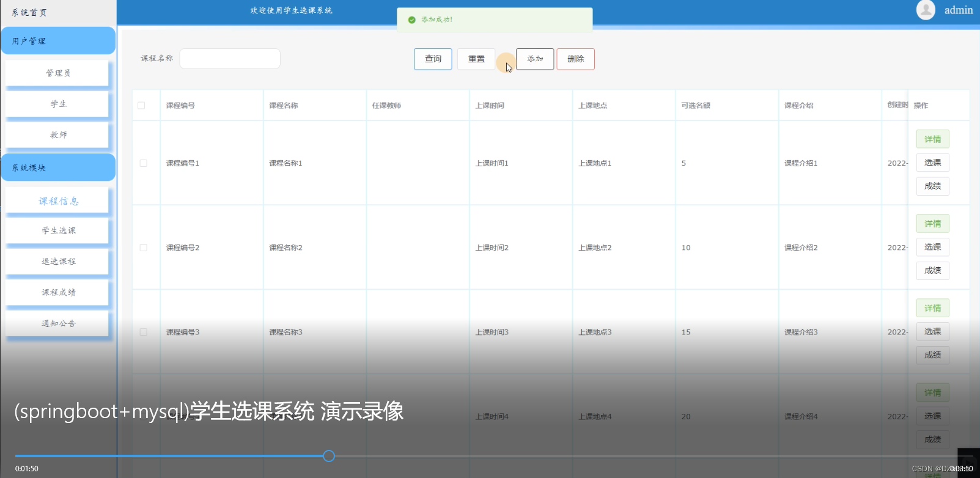Click 选课 for 课程编号2 row
This screenshot has width=980, height=478.
(x=932, y=247)
